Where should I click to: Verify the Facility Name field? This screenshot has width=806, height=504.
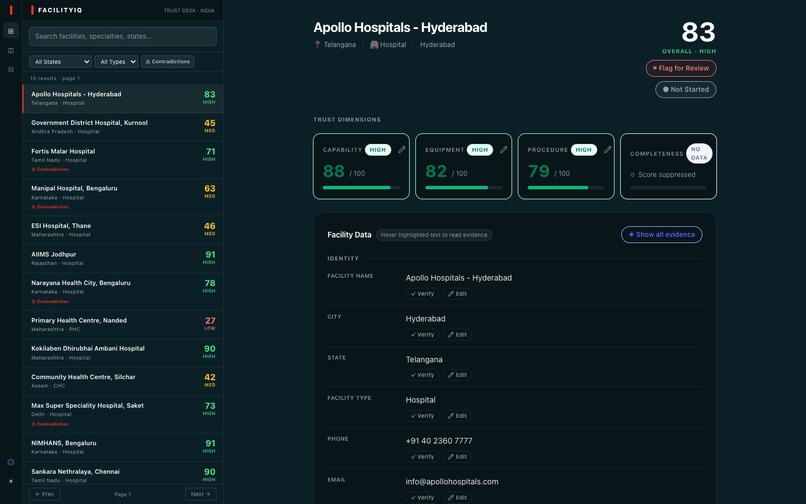tap(422, 294)
